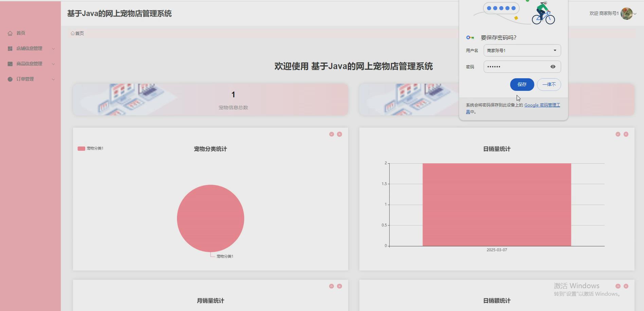The height and width of the screenshot is (311, 644).
Task: Click the 保存 button to save the password
Action: coord(522,85)
